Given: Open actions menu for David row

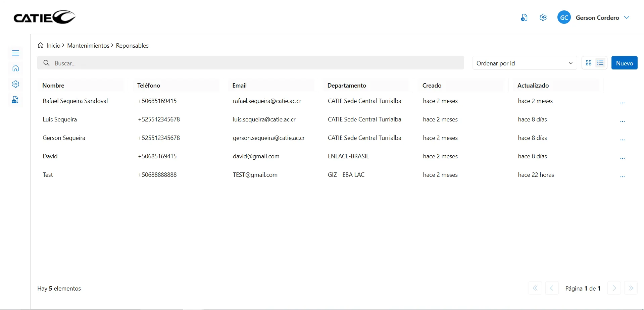Looking at the screenshot, I should (x=622, y=158).
